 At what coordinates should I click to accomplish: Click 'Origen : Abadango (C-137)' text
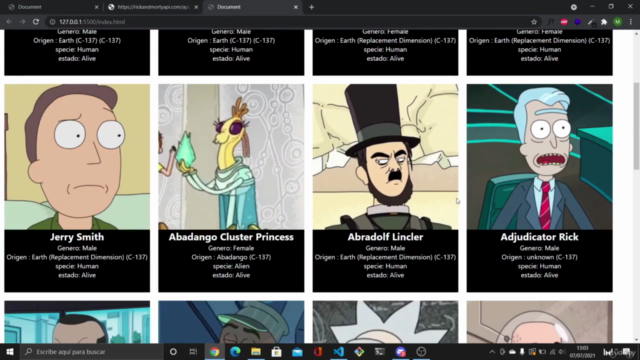[231, 257]
